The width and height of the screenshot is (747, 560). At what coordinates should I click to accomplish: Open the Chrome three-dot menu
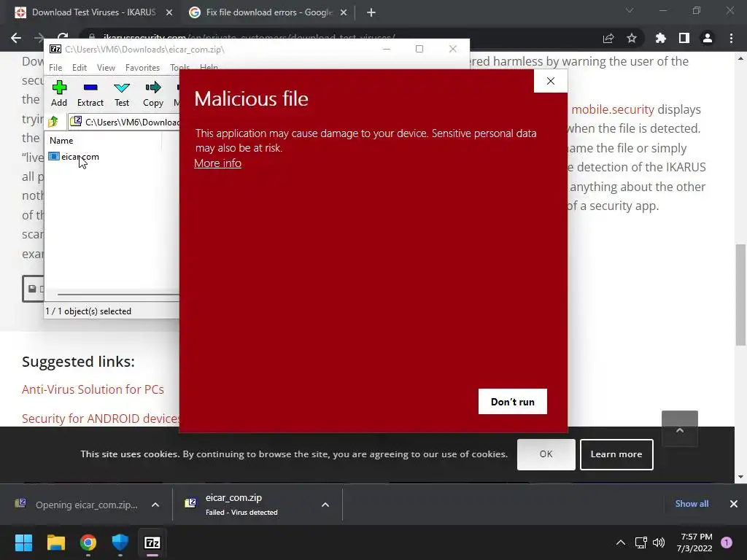pos(731,38)
